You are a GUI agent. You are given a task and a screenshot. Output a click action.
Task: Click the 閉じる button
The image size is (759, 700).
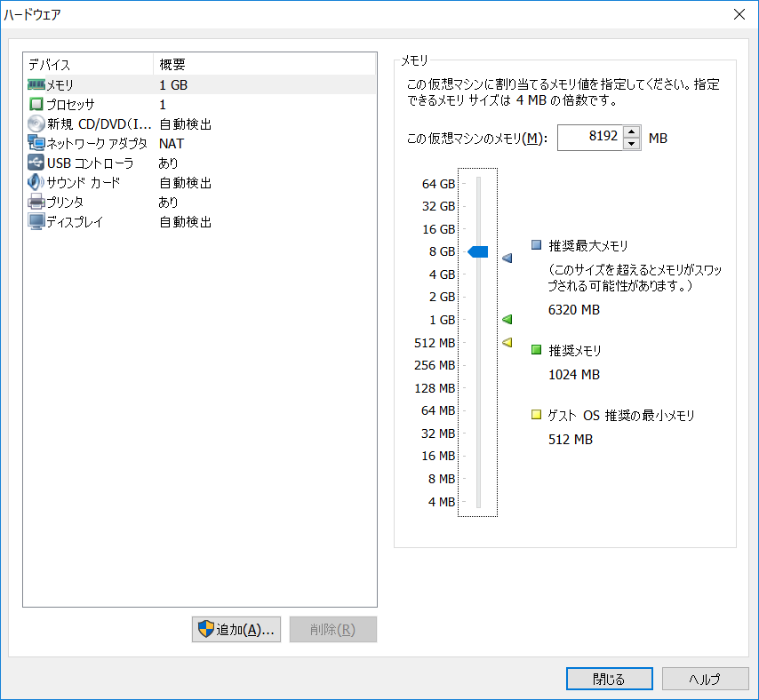tap(609, 678)
